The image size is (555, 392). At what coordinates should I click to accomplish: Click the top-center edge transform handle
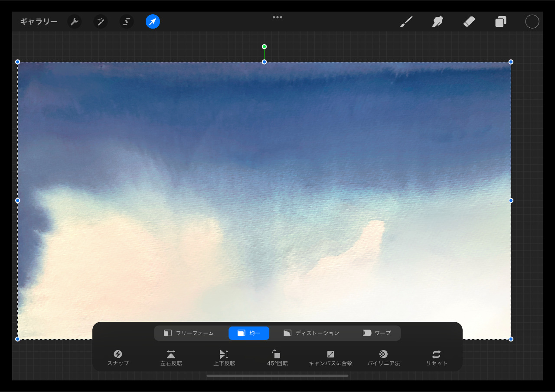click(264, 62)
